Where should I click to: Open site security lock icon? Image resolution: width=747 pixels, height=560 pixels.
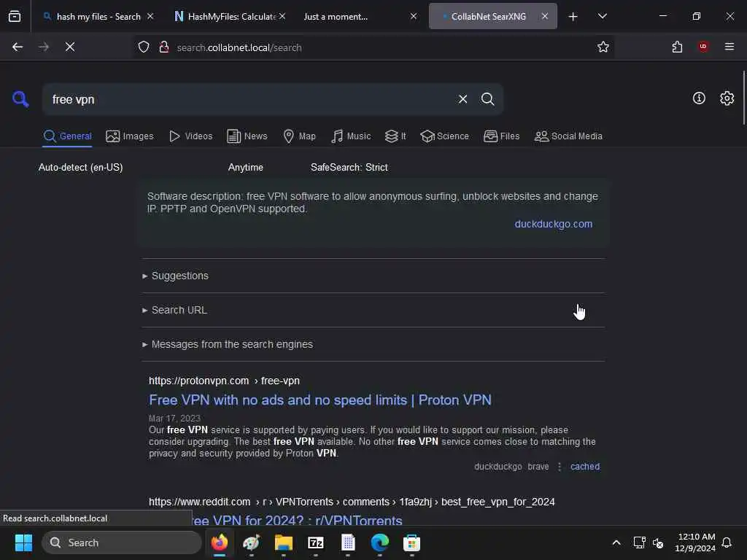pyautogui.click(x=164, y=47)
